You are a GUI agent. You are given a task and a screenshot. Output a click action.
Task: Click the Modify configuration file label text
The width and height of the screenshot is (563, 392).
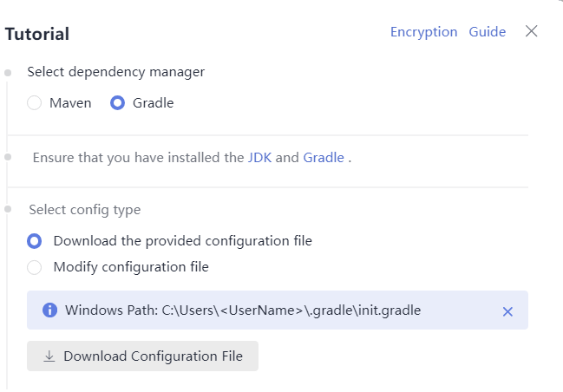131,267
